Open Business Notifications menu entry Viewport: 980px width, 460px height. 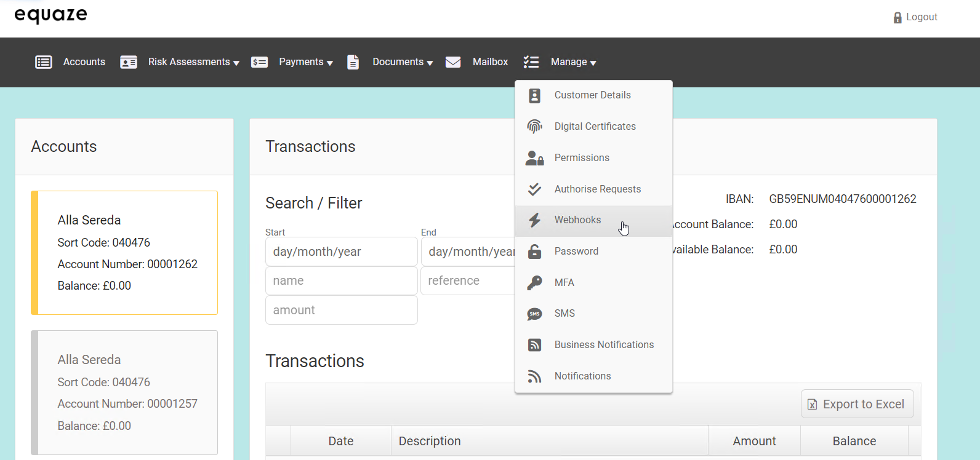pyautogui.click(x=604, y=345)
